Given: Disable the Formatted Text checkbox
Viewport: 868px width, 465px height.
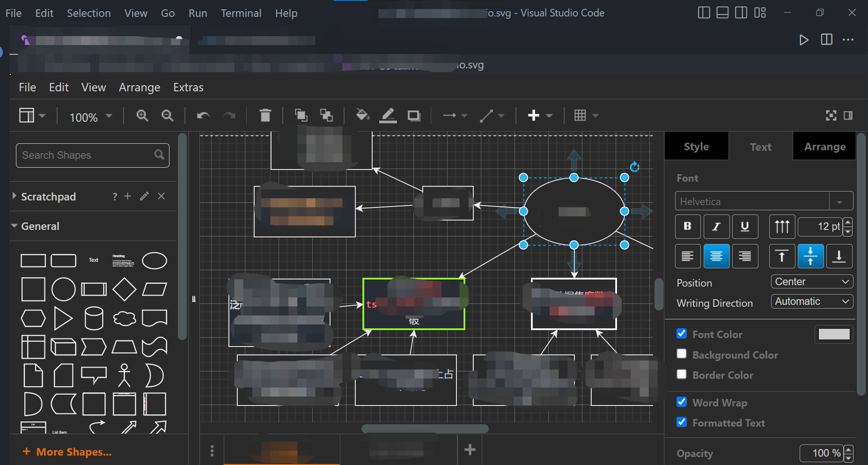Looking at the screenshot, I should tap(682, 422).
